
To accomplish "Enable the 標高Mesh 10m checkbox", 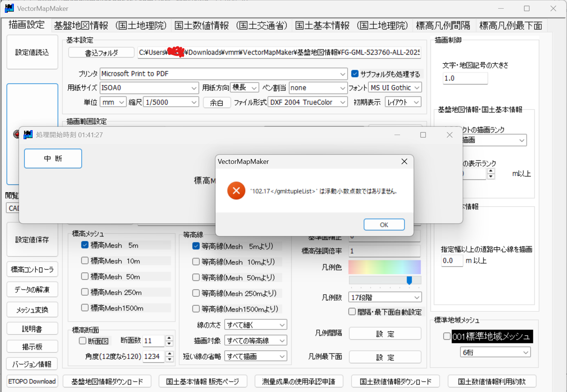I will pyautogui.click(x=85, y=261).
